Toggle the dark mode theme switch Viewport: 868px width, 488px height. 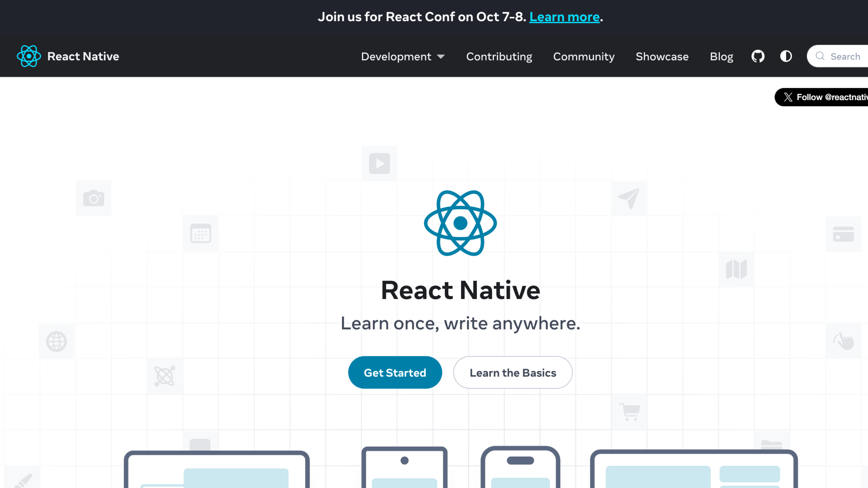coord(786,56)
